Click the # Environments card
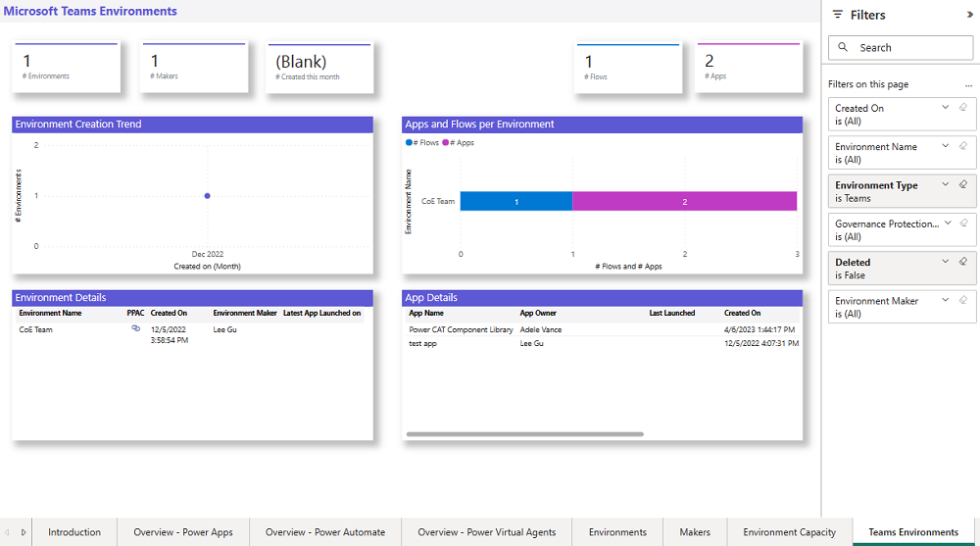980x546 pixels. point(67,67)
